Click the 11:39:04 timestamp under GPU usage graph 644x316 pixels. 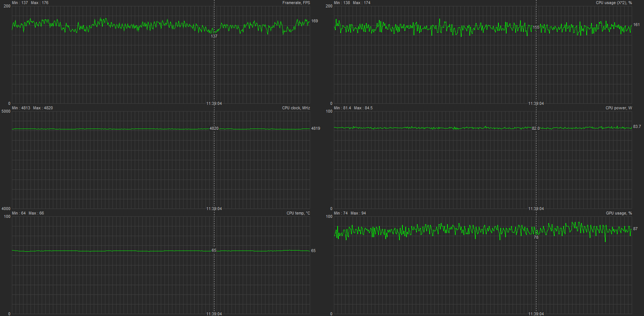(536, 314)
